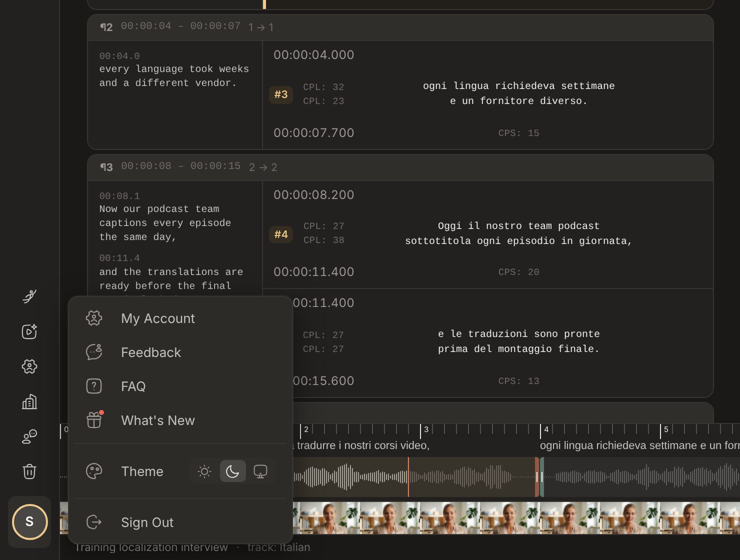Open the video play sidebar icon

tap(29, 331)
